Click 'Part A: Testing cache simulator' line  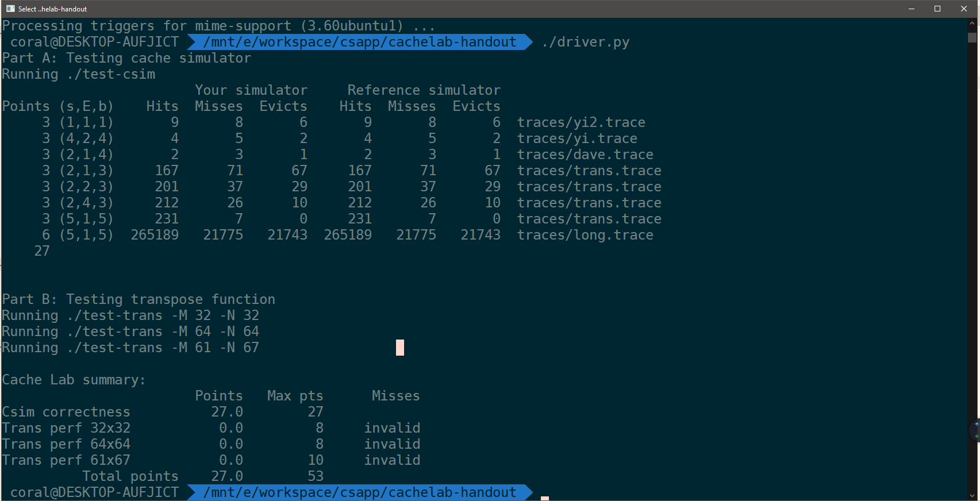[126, 58]
